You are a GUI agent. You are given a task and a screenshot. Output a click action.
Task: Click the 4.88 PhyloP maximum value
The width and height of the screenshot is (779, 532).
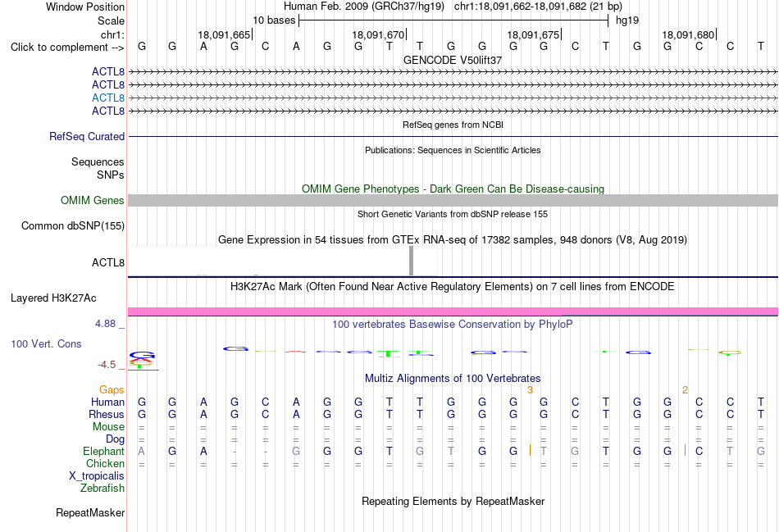[105, 324]
